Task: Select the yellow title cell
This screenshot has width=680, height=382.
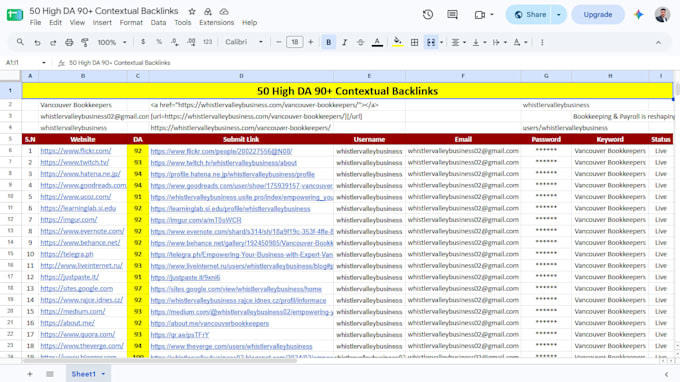Action: coord(347,91)
